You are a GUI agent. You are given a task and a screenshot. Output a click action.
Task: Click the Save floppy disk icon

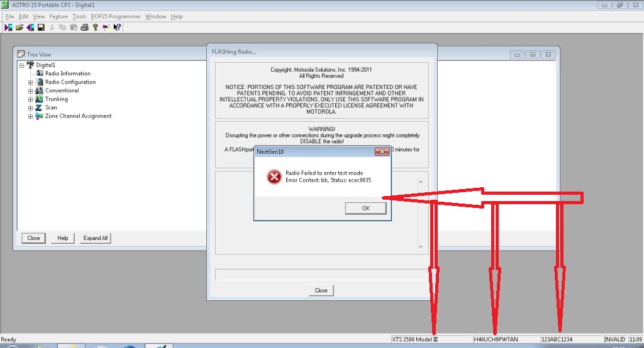[x=41, y=28]
